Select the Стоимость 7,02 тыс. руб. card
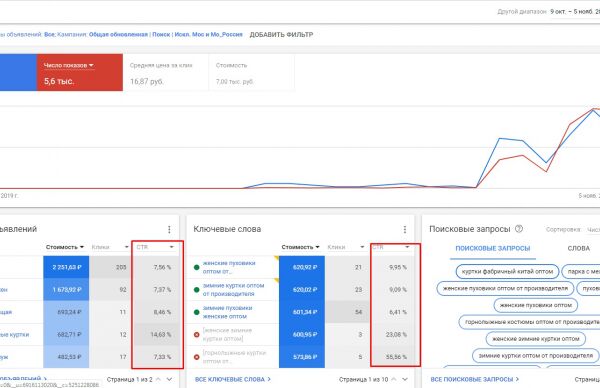The height and width of the screenshot is (388, 600). [252, 72]
